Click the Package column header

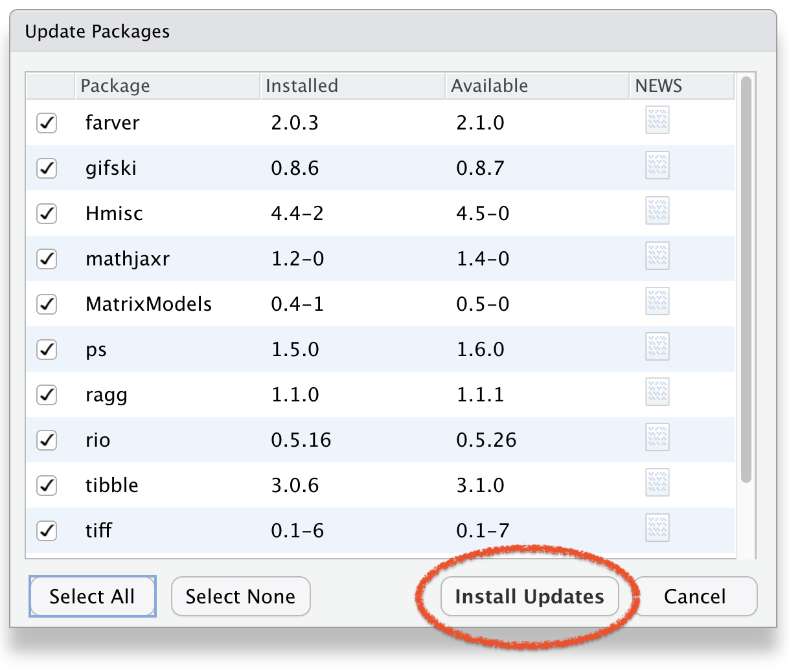tap(167, 86)
